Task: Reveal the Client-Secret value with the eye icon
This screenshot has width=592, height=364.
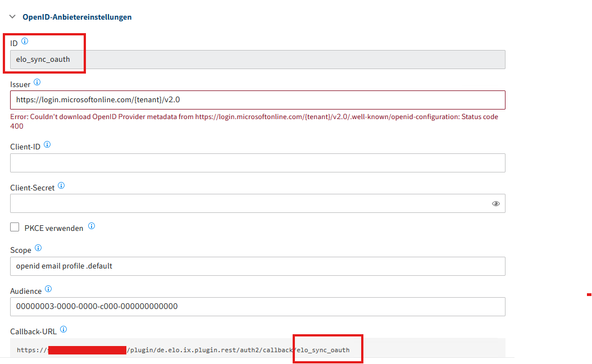Action: click(x=495, y=203)
